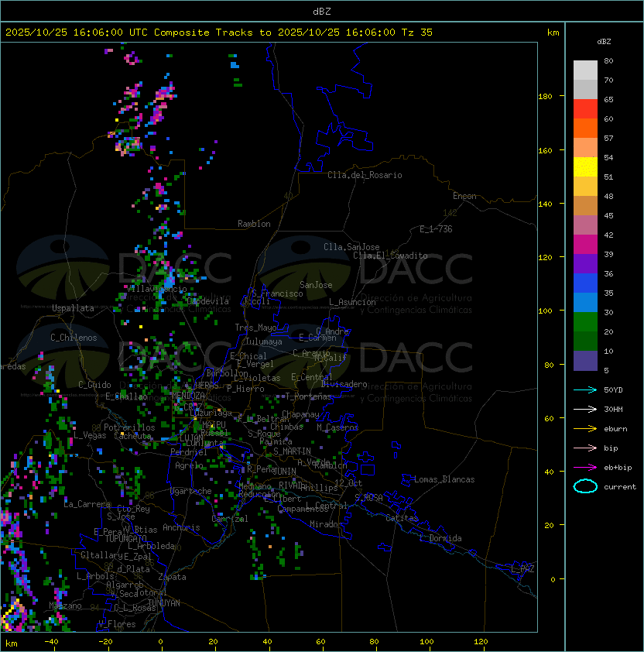The image size is (644, 652).
Task: Click the E_1-736 label
Action: [436, 229]
